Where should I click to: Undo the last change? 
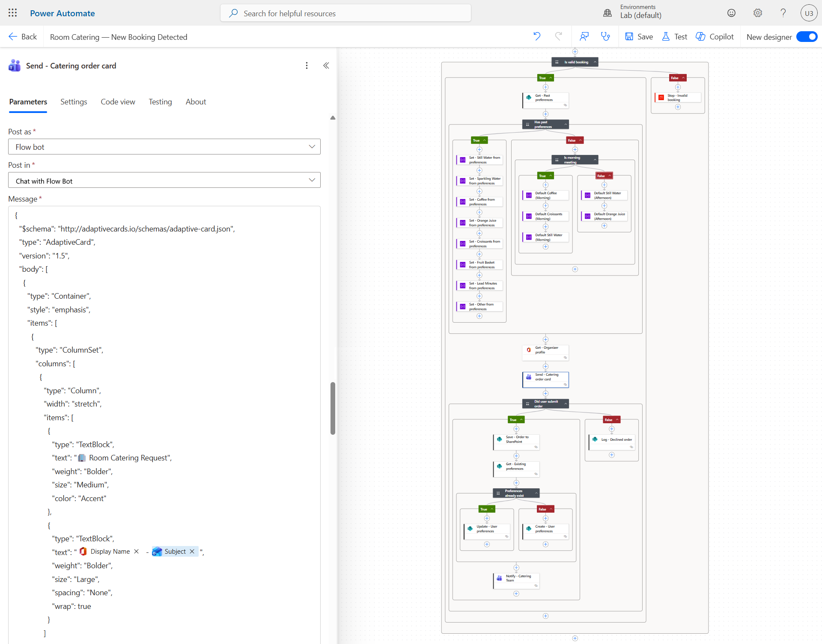point(537,36)
